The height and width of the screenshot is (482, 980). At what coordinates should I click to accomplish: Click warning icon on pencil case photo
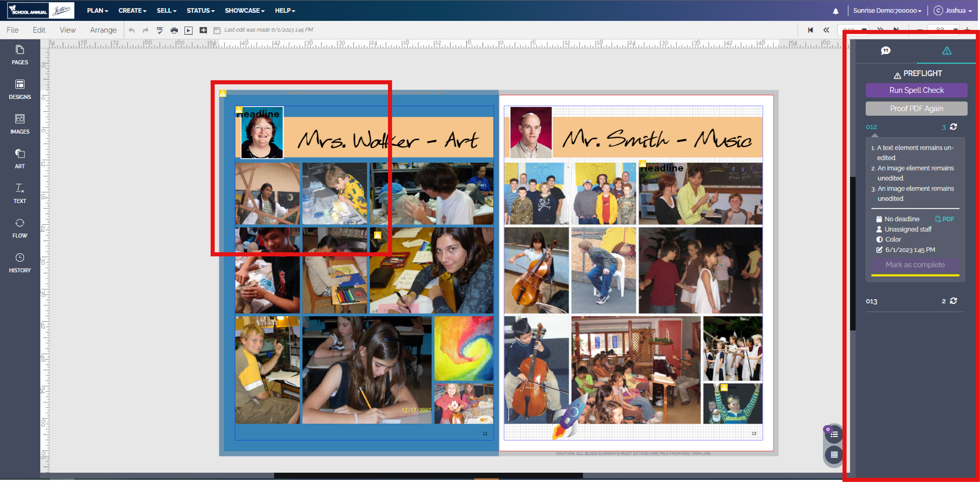tap(377, 235)
